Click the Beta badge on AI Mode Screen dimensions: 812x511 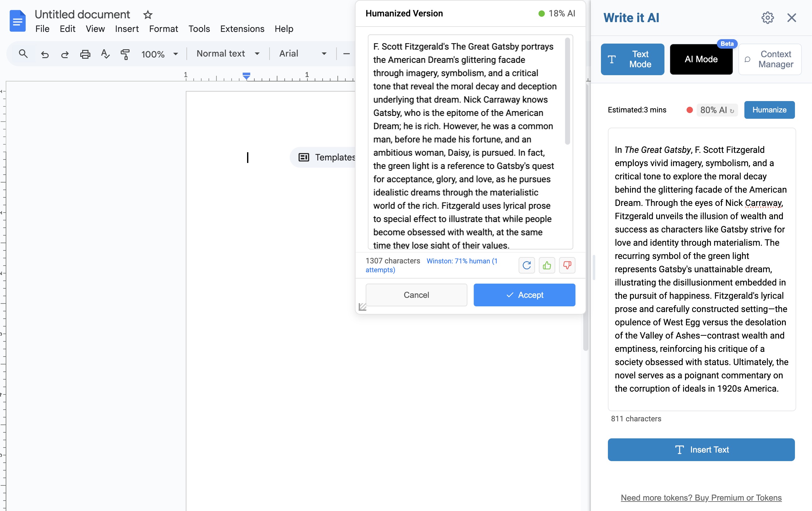click(727, 44)
